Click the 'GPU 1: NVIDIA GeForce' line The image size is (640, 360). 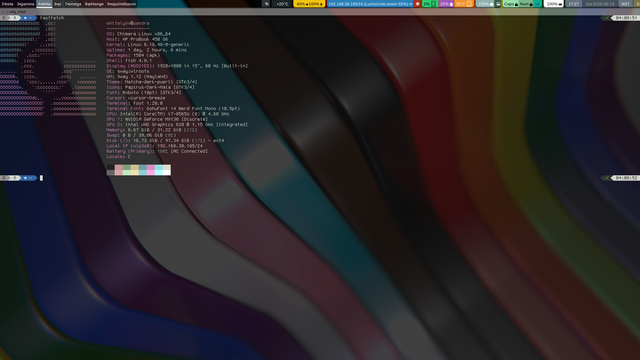tap(157, 119)
